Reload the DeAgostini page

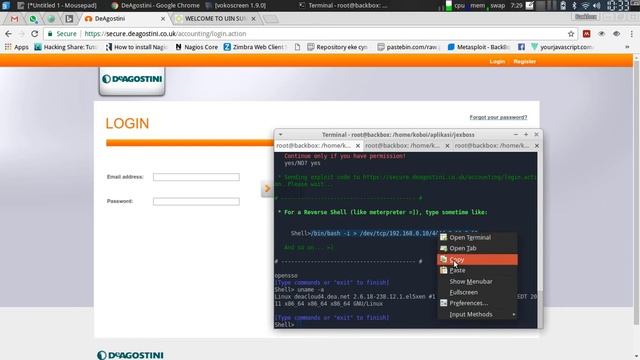(35, 34)
